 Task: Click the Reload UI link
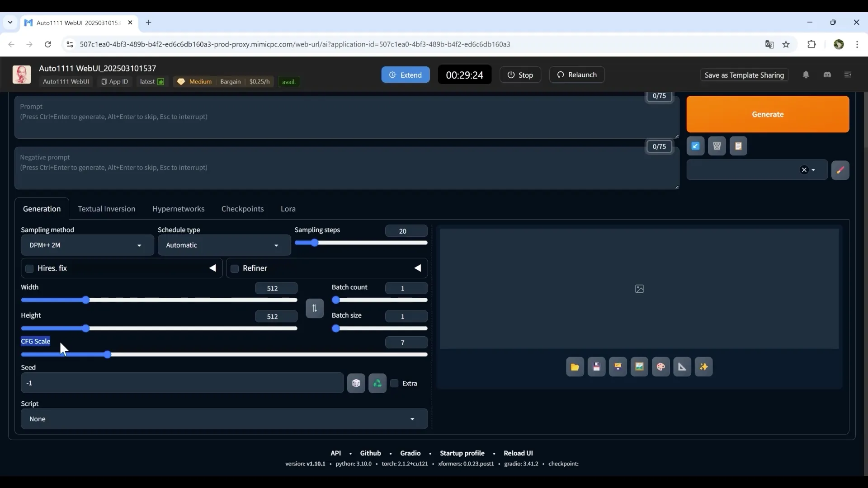tap(518, 453)
